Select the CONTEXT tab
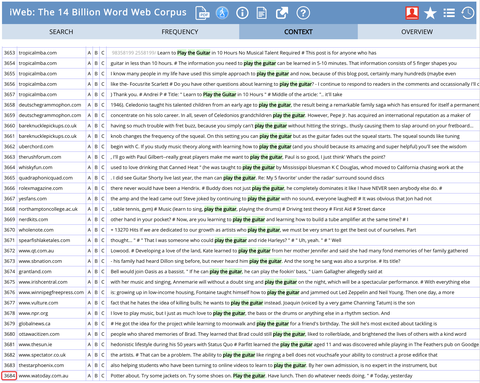This screenshot has width=480, height=383. click(298, 32)
